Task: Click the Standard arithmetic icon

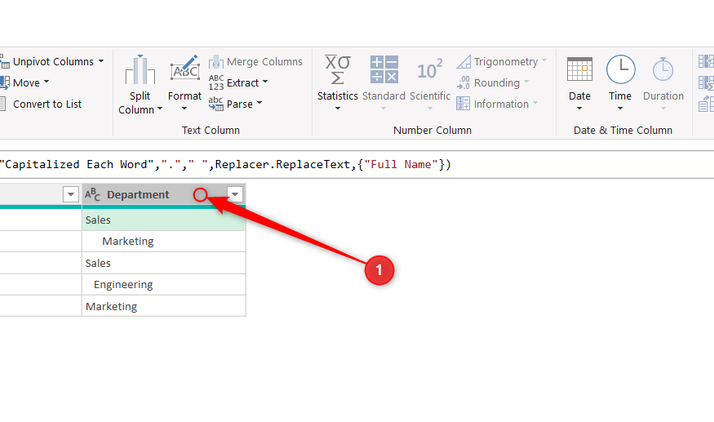Action: [384, 70]
